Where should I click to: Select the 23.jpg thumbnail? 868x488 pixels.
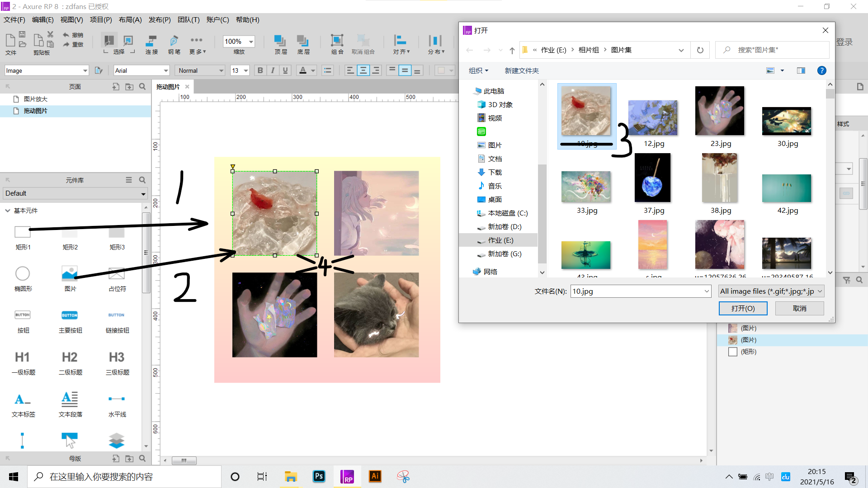click(x=720, y=112)
